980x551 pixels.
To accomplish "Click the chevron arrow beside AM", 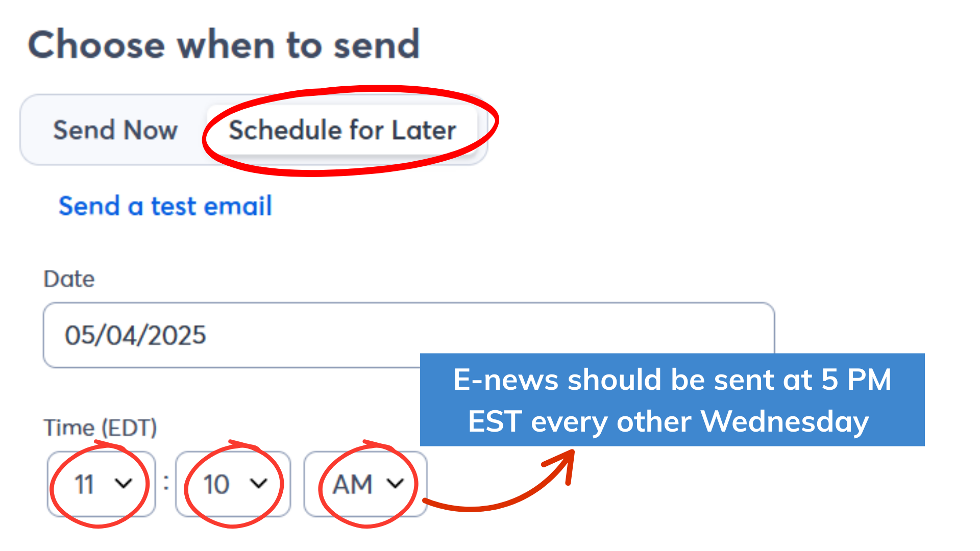I will (x=395, y=483).
